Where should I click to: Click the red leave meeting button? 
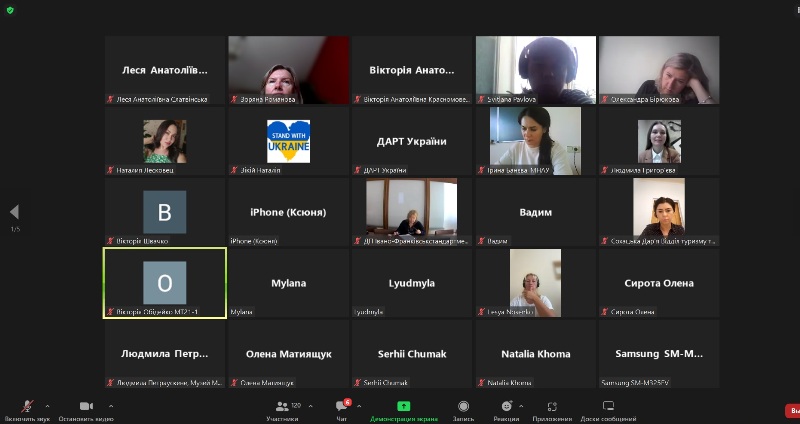(x=792, y=410)
